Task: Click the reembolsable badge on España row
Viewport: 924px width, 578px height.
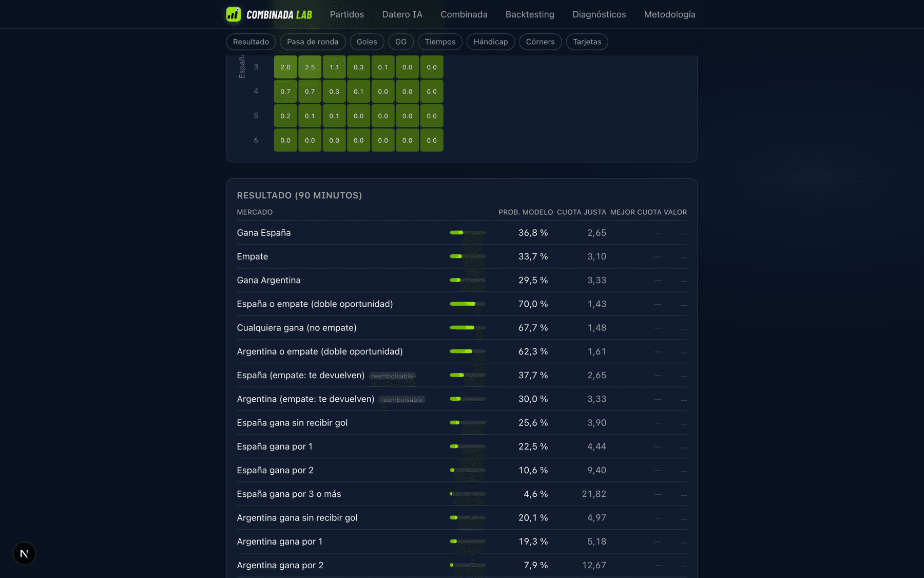Action: click(392, 376)
